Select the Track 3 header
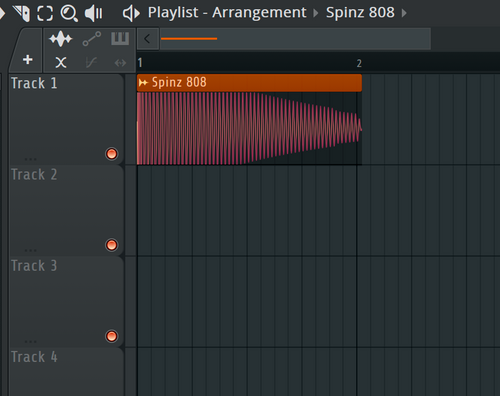Screen dimensions: 500x396 (67, 302)
